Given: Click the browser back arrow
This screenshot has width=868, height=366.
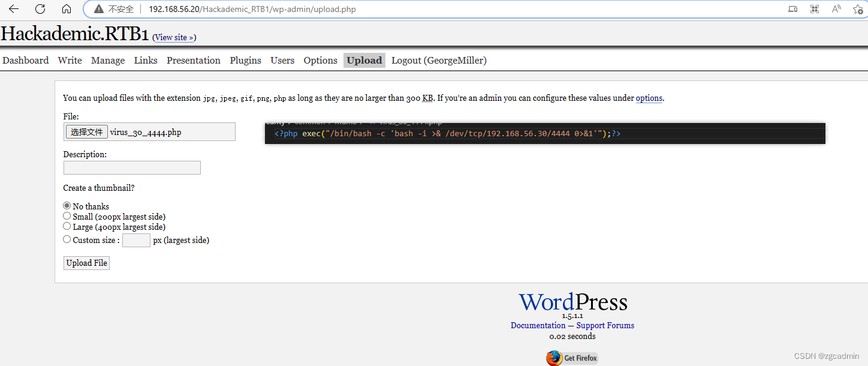Looking at the screenshot, I should click(x=13, y=9).
